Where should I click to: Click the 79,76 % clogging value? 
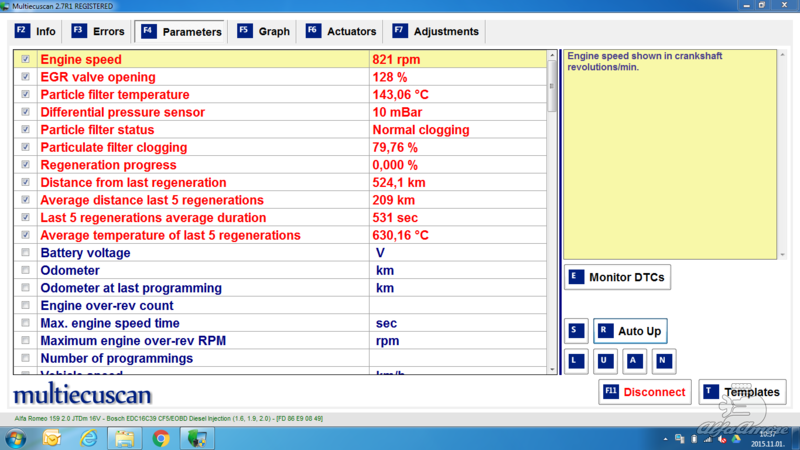[x=395, y=147]
